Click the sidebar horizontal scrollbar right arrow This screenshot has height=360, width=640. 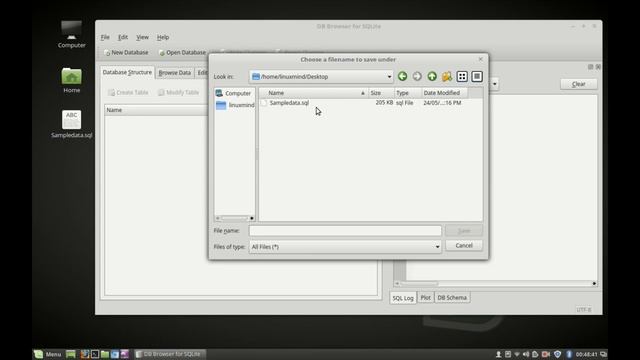tap(252, 218)
